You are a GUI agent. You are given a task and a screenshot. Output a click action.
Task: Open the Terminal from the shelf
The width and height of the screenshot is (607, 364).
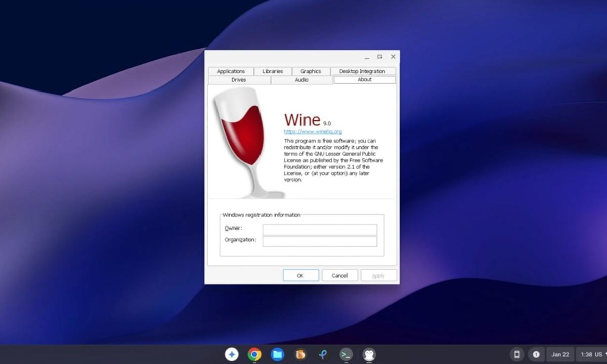[346, 354]
